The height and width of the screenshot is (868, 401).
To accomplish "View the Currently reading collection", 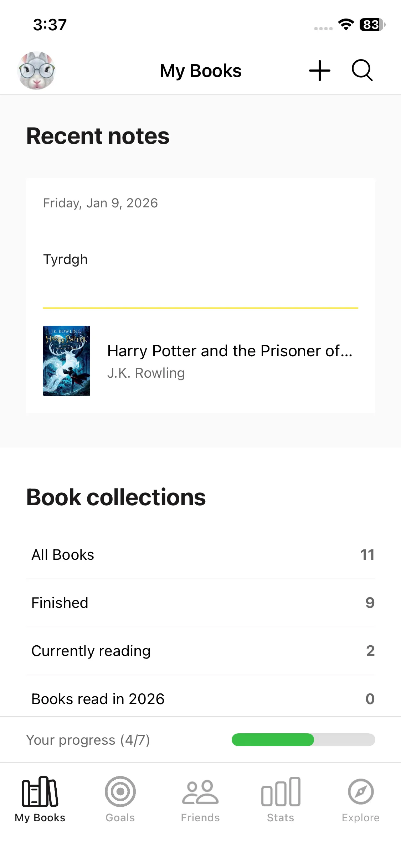I will coord(200,651).
